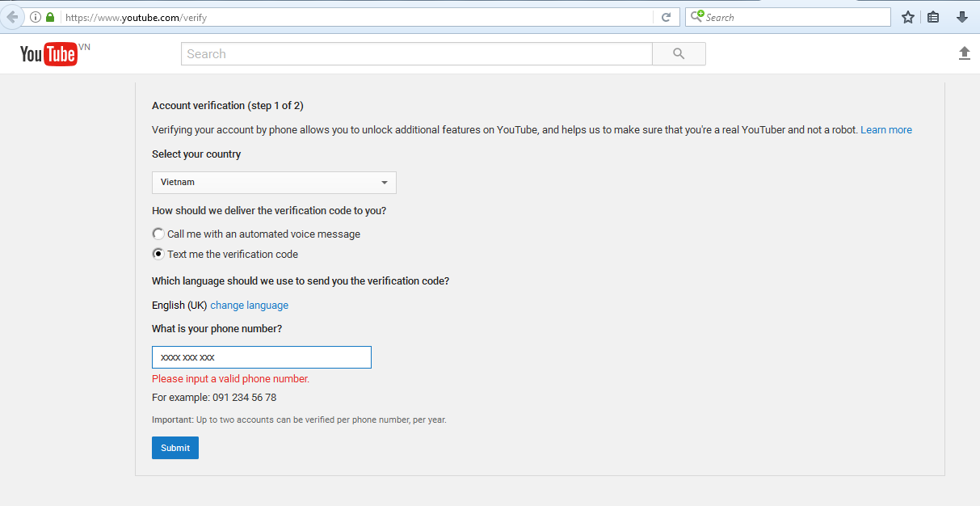Open the Learn more link

(x=885, y=130)
